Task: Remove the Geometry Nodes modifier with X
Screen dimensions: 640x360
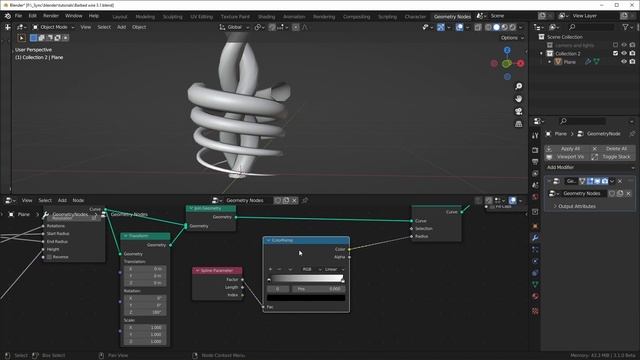Action: (x=620, y=181)
